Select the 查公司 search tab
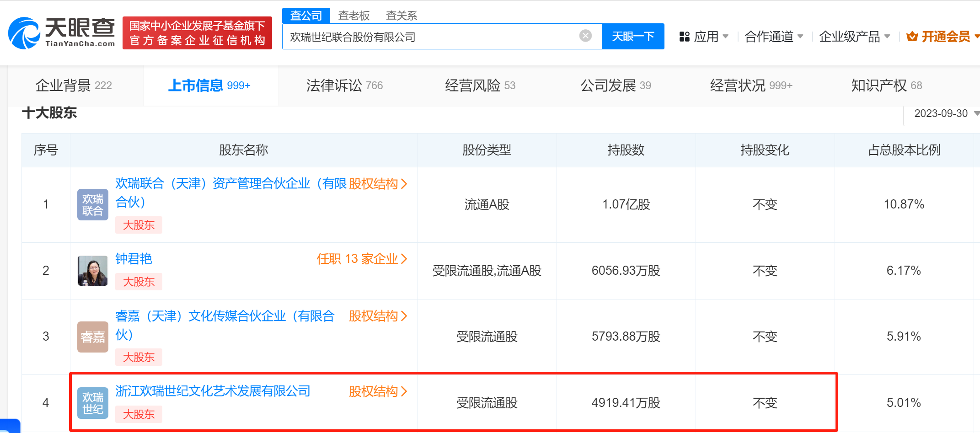This screenshot has width=980, height=433. point(306,16)
